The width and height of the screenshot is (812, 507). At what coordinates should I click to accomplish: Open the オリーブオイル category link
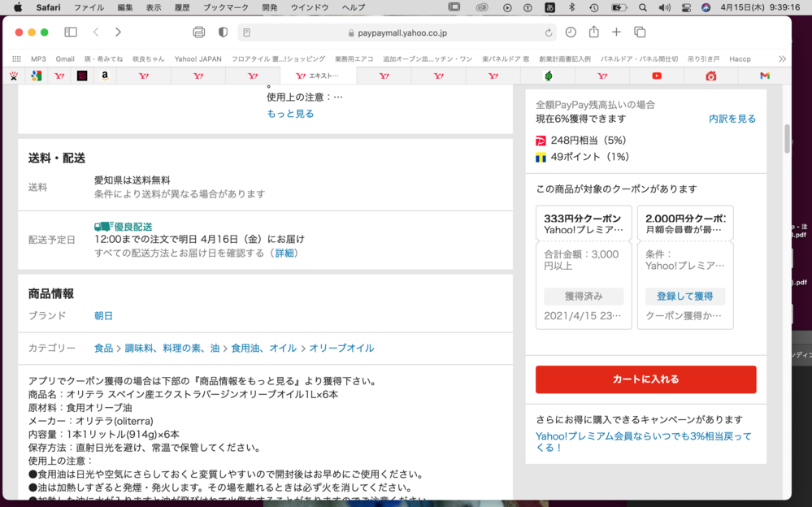(x=341, y=348)
